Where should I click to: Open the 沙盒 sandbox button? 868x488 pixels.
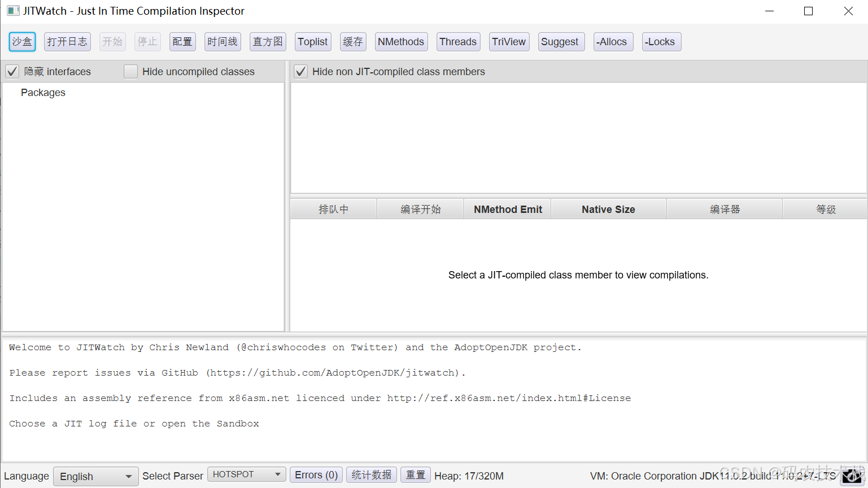22,42
